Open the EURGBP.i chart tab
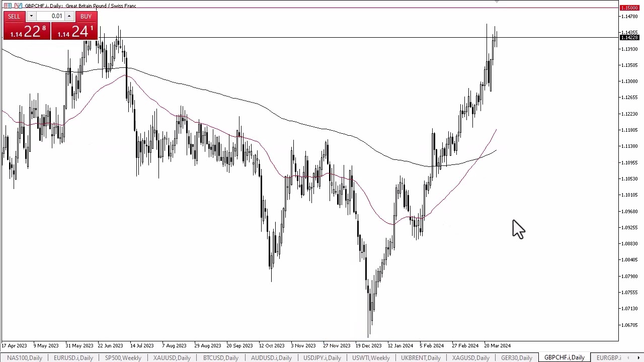The image size is (644, 362). click(x=608, y=357)
